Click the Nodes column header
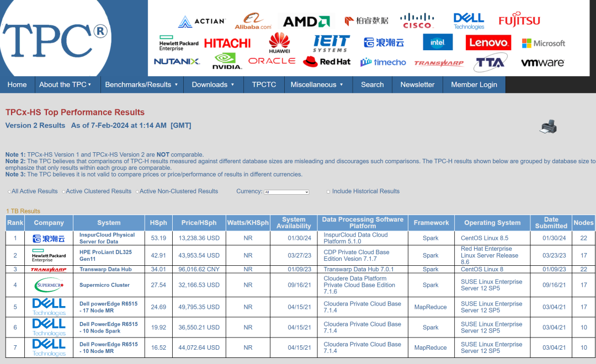596x364 pixels. pos(583,223)
